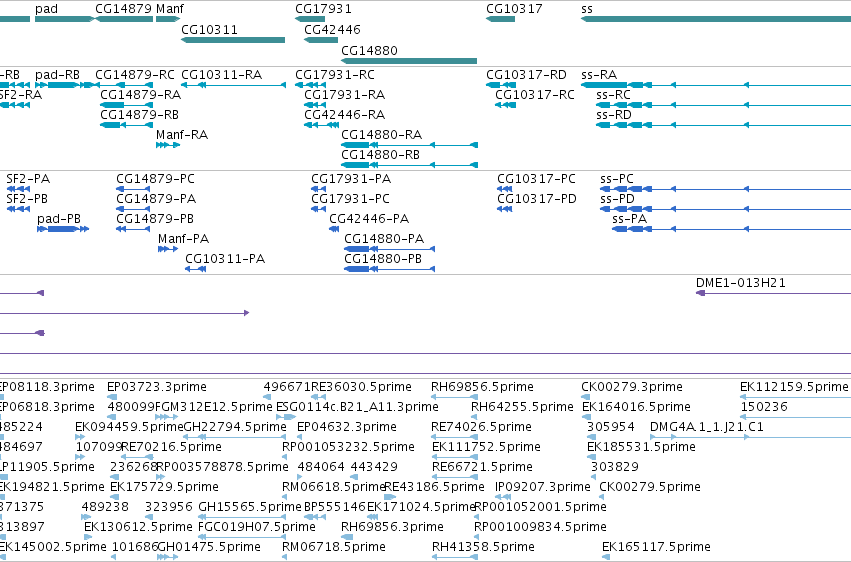The width and height of the screenshot is (851, 562).
Task: Select protein SF2-PA
Action: (x=28, y=178)
